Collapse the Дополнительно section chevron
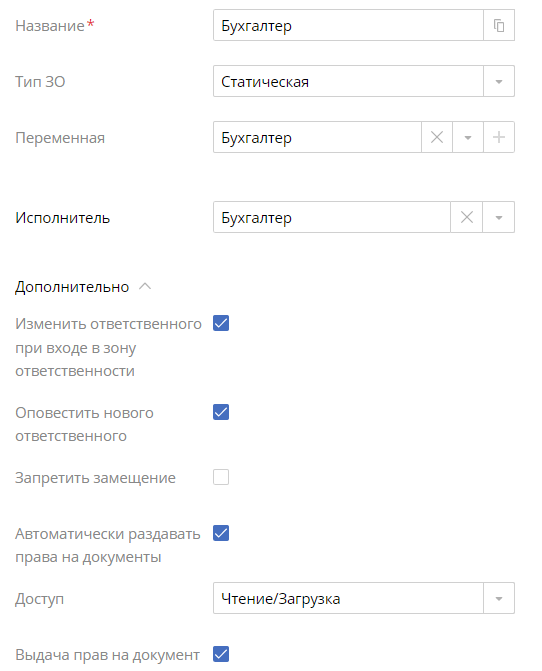The height and width of the screenshot is (671, 542). click(145, 286)
